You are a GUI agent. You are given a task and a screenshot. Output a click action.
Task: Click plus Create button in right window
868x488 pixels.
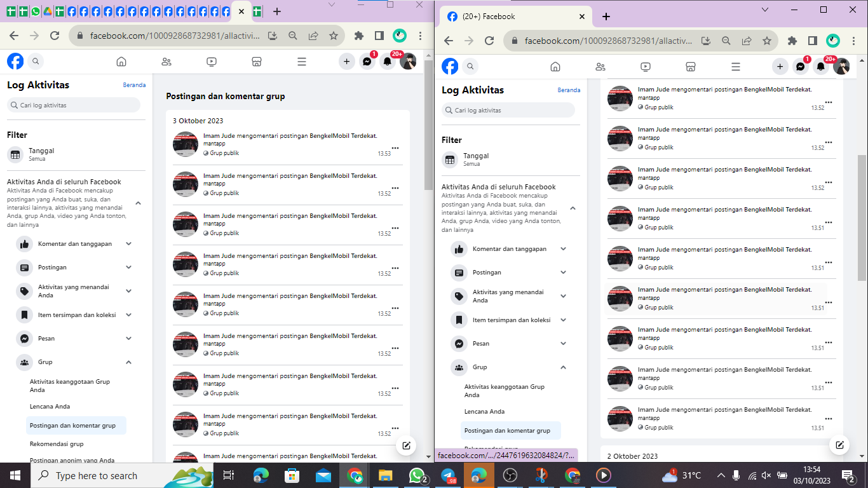point(780,67)
